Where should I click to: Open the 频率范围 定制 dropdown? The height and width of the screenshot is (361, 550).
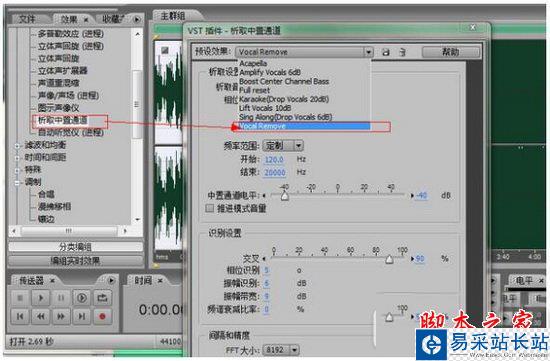(299, 145)
